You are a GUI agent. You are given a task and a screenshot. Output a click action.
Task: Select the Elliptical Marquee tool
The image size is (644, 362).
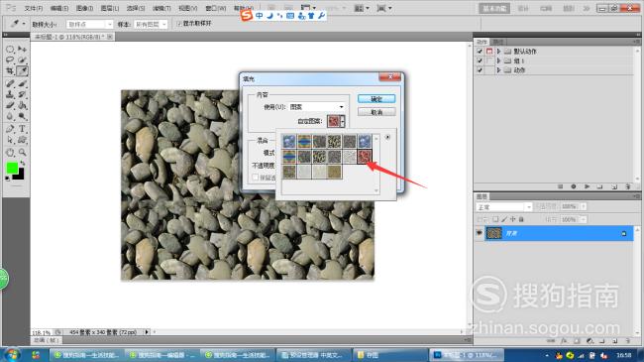tap(10, 50)
